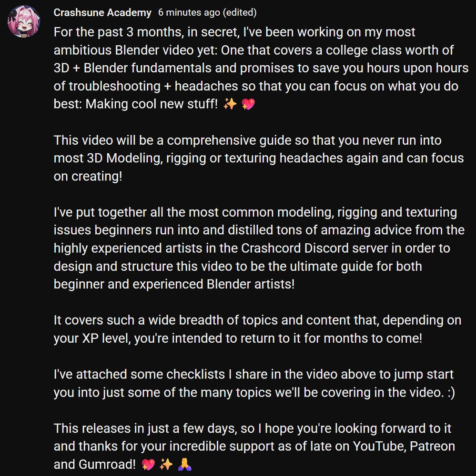Image resolution: width=476 pixels, height=476 pixels.
Task: Click the 'It covers such a wide breadth' line
Action: [x=257, y=320]
